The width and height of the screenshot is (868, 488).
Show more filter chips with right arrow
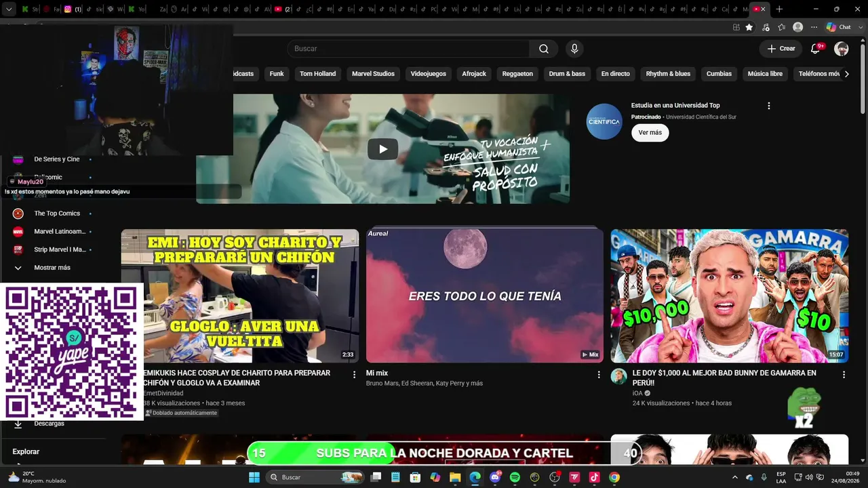(846, 74)
